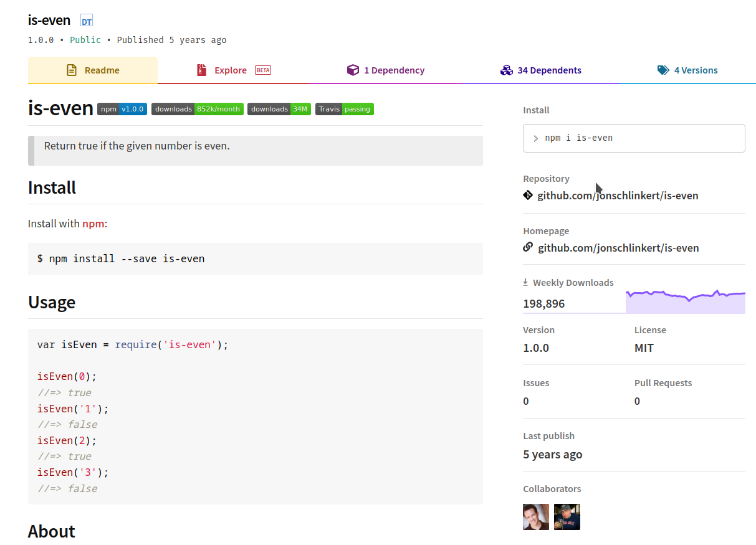Click the Published 5 years ago header text
Screen dimensions: 756x545
point(172,40)
